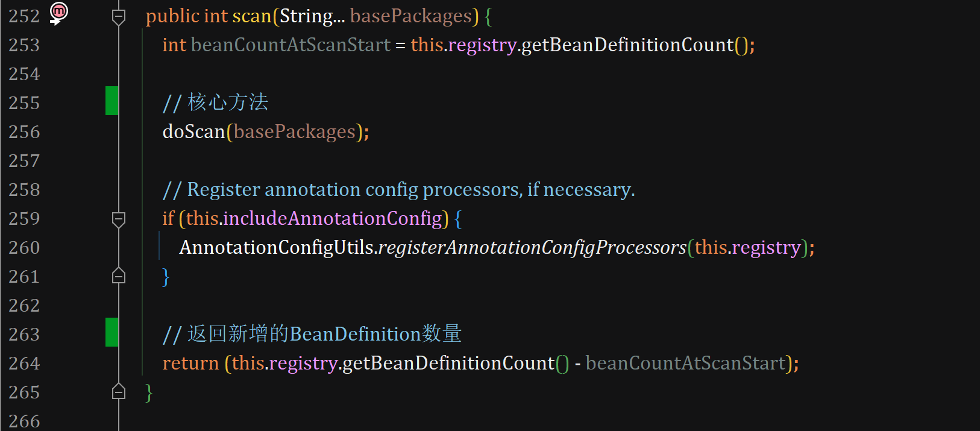Collapse the if block fold on line 259

(119, 219)
